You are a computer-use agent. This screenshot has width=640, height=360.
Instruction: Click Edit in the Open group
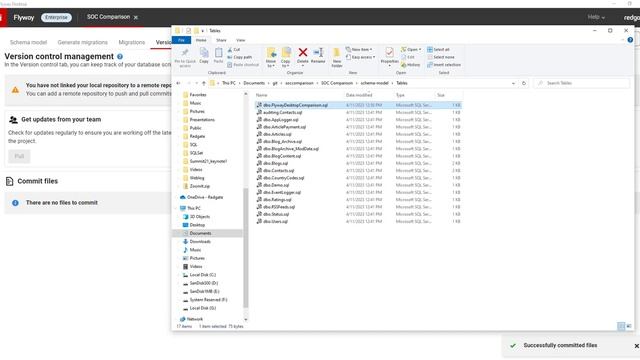coord(408,57)
